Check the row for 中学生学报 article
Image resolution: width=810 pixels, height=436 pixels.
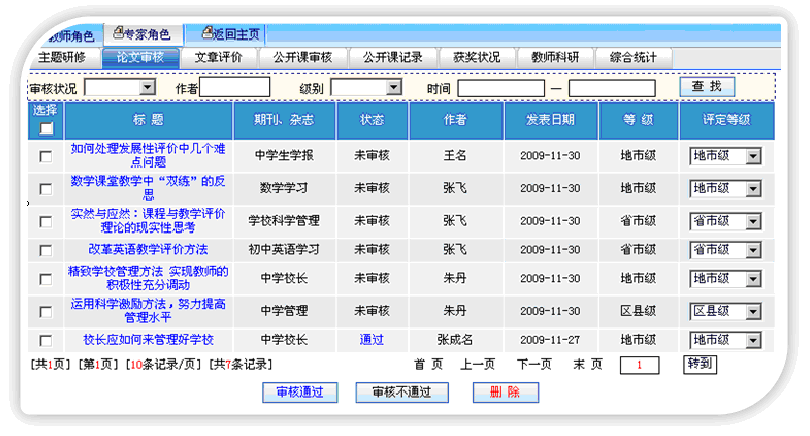tap(46, 157)
